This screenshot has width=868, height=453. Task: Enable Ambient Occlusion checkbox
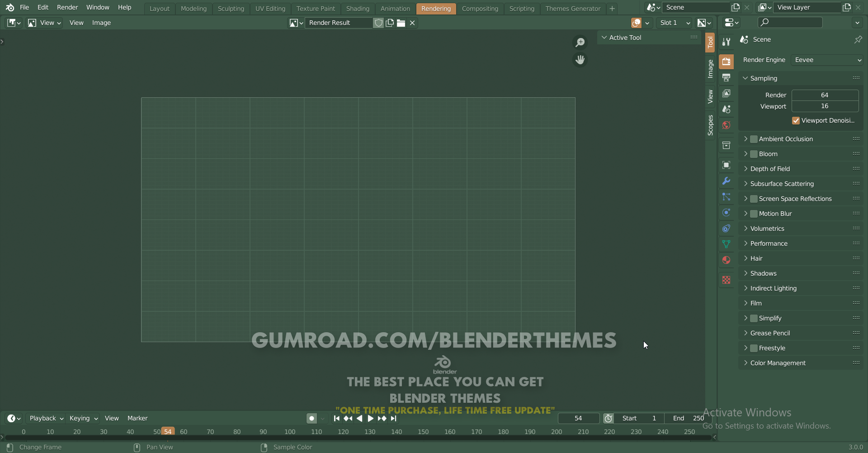pyautogui.click(x=754, y=139)
